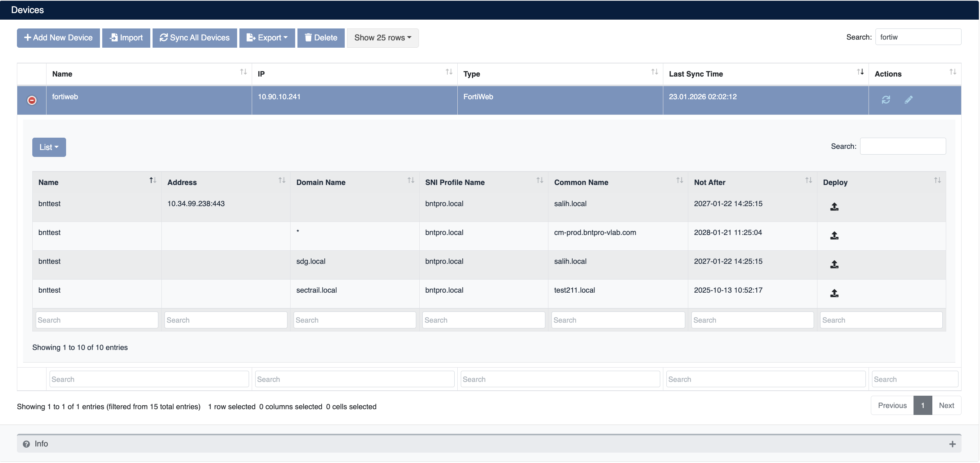Click outer IP column filter box
Image resolution: width=980 pixels, height=463 pixels.
point(355,379)
